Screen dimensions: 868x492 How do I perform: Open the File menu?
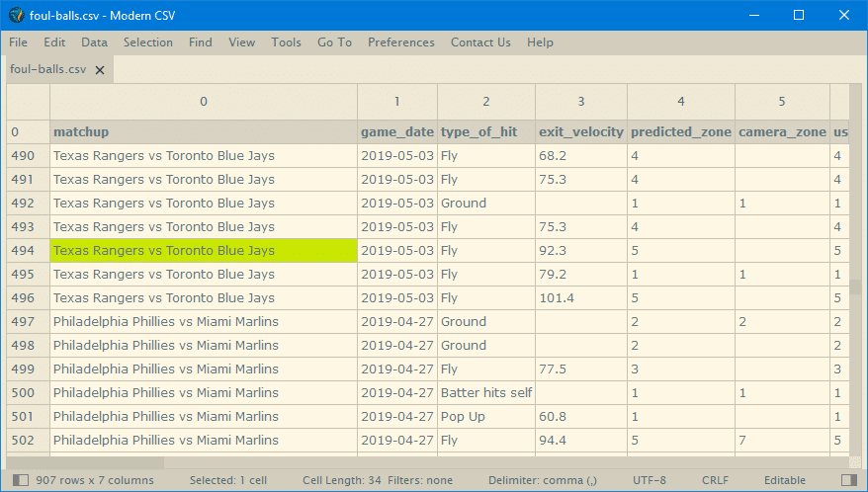point(18,42)
